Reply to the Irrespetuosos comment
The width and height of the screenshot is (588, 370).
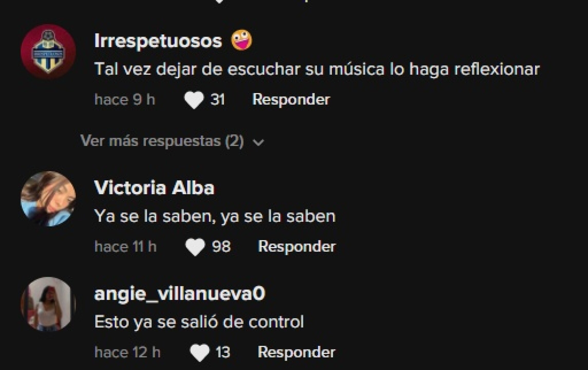[x=291, y=99]
